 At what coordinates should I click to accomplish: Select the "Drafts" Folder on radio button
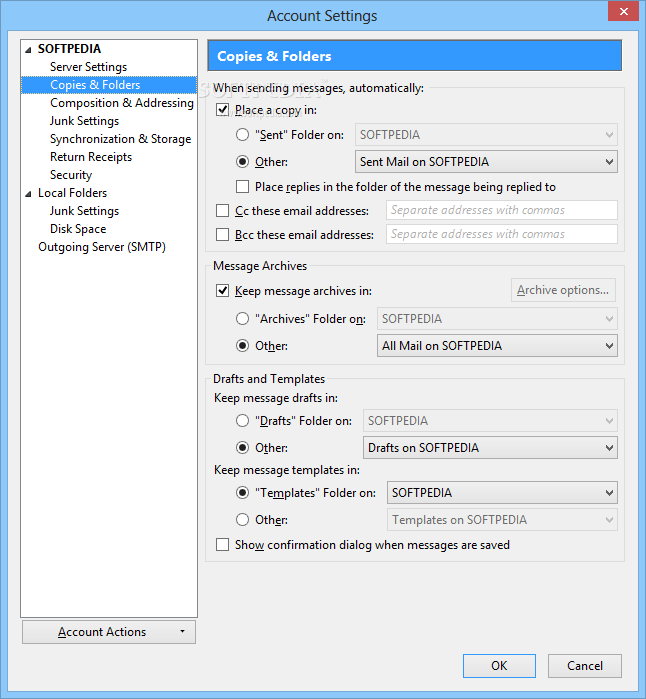[242, 420]
